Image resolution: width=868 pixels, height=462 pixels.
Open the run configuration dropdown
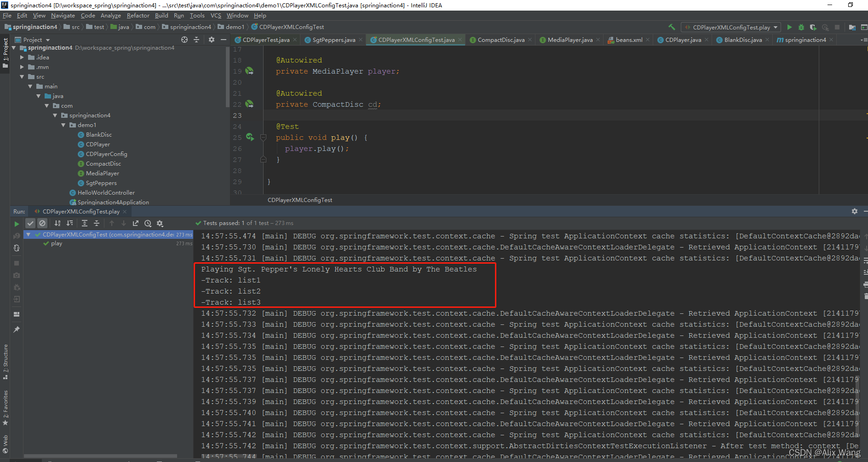(x=731, y=27)
